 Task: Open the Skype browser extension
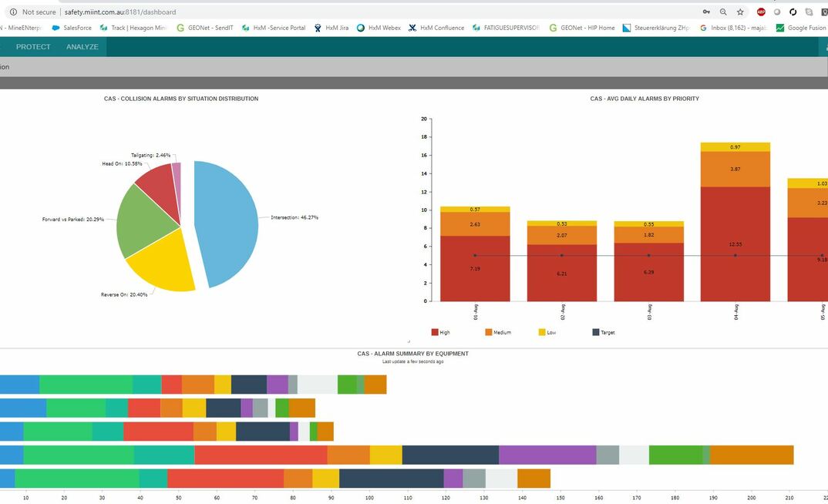[808, 12]
